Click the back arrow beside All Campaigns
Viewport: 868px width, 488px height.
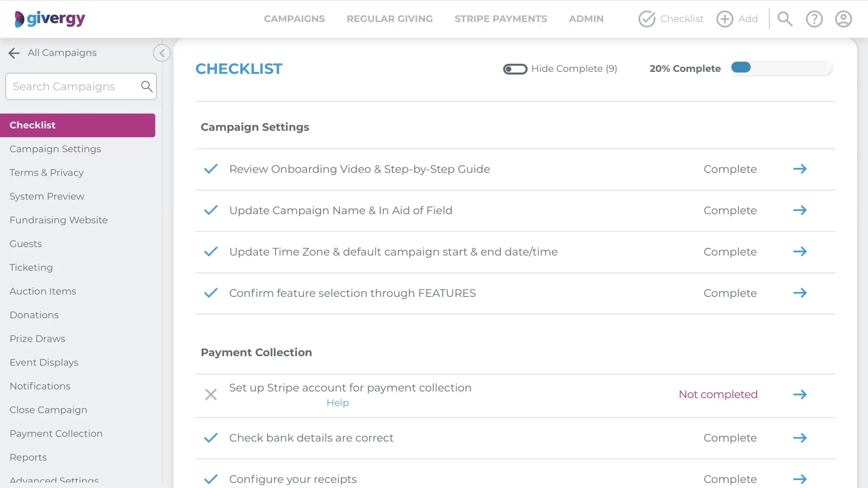click(x=14, y=53)
